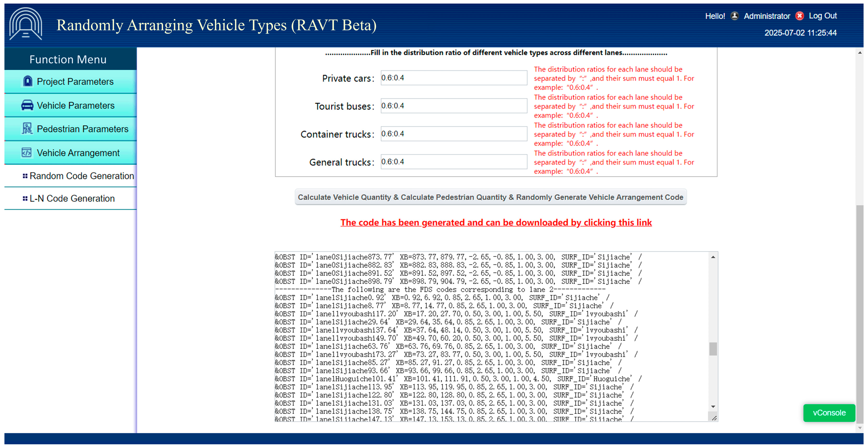Open the Pedestrian Parameters menu
868x448 pixels.
coord(70,129)
